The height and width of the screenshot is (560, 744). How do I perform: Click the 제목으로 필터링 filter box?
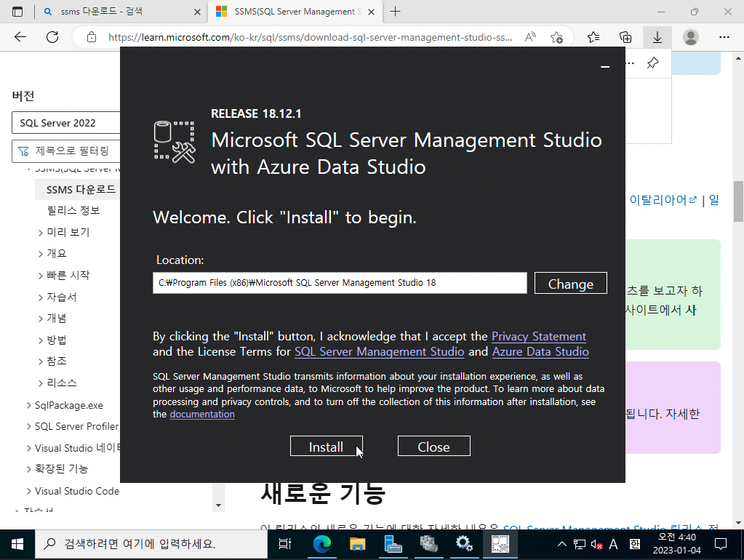click(x=66, y=151)
